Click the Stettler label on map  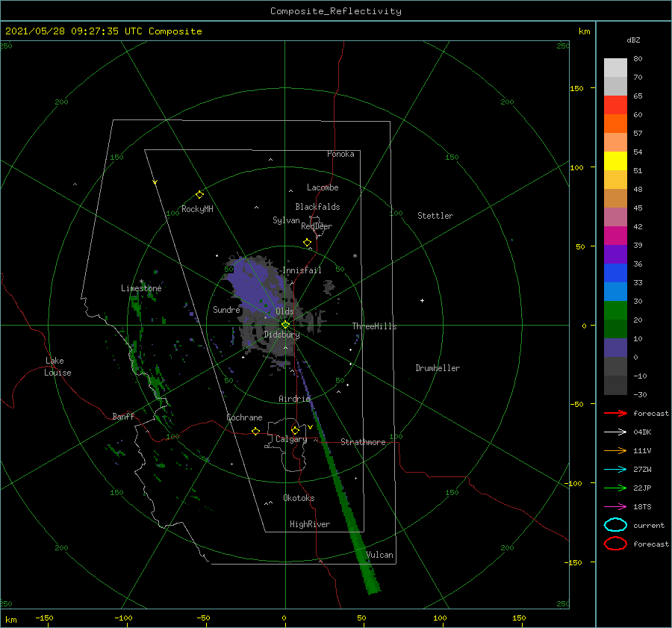point(435,216)
